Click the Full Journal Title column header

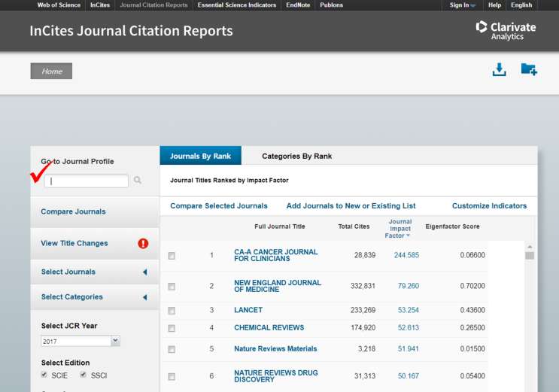(x=280, y=226)
